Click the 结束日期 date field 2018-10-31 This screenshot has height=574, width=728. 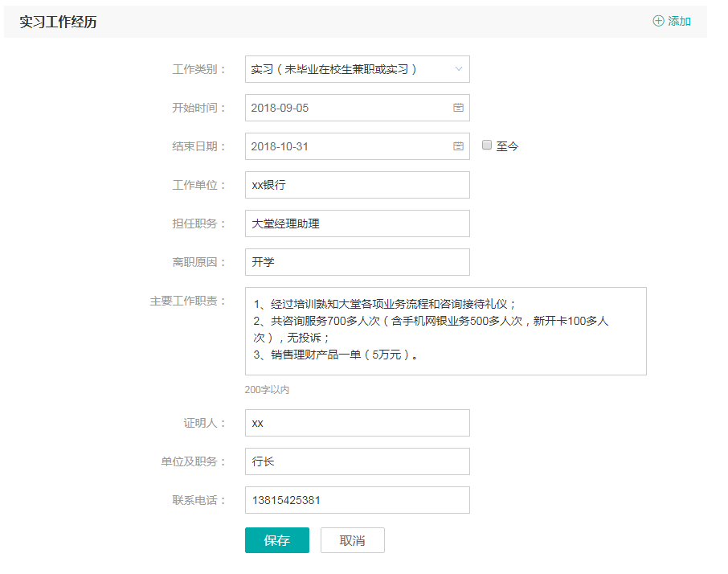pos(346,146)
